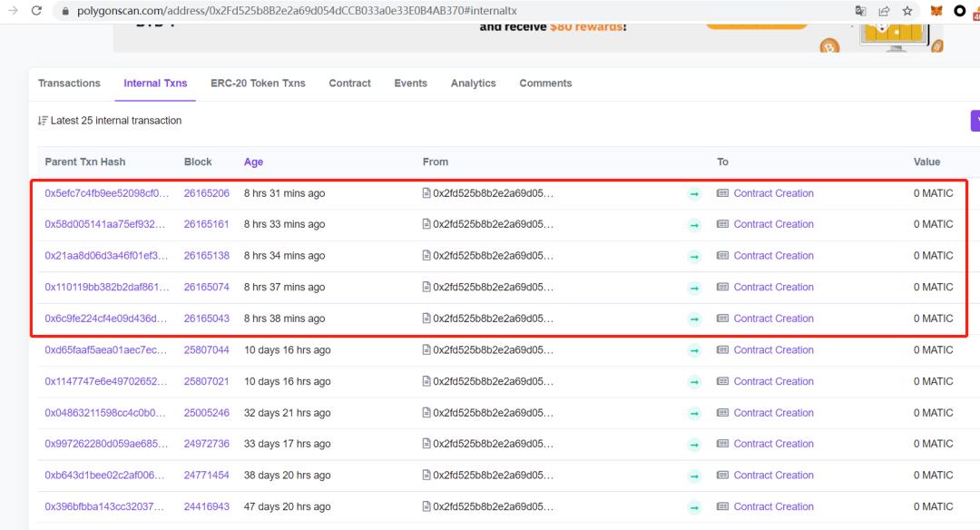Click the contract file icon in row 25807021
The height and width of the screenshot is (530, 980).
click(x=426, y=381)
